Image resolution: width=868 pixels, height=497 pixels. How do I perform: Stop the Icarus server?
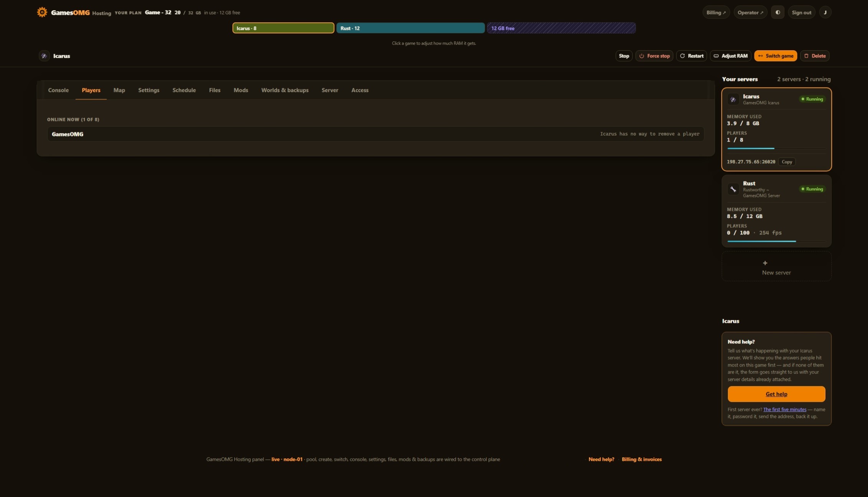click(624, 56)
